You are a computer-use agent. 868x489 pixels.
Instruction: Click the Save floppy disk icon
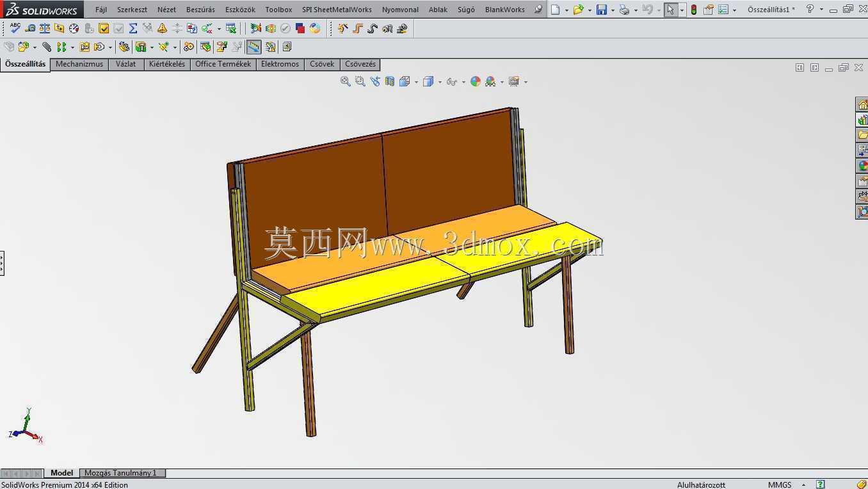tap(602, 10)
